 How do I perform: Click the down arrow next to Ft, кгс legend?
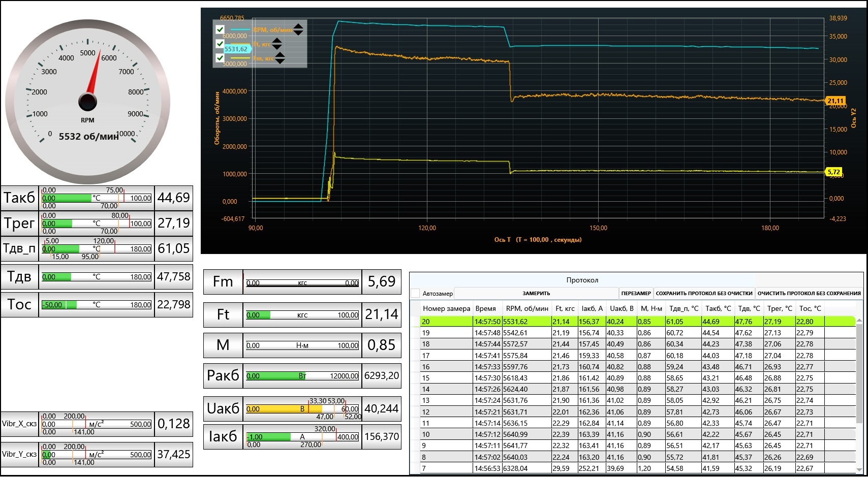coord(277,47)
